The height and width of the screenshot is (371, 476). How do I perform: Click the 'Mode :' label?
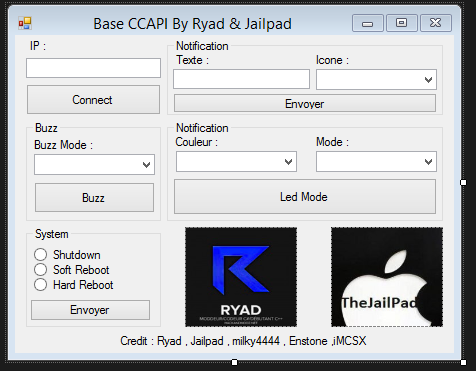click(332, 142)
